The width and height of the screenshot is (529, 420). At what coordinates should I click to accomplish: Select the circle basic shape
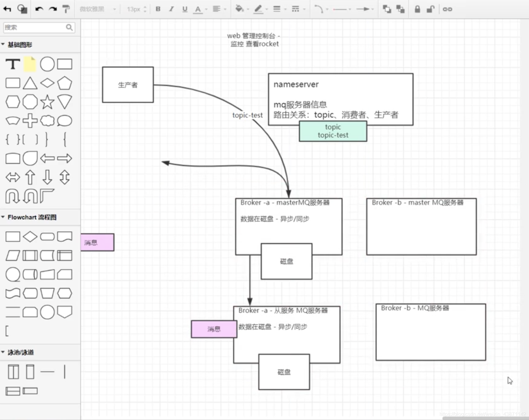(x=47, y=64)
